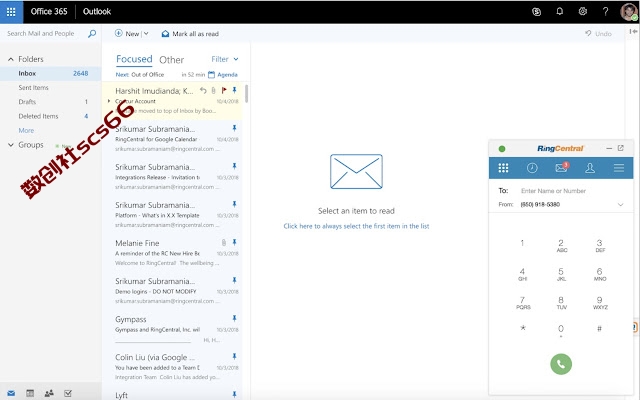Open Calendar module icon in bottom bar

(x=30, y=393)
